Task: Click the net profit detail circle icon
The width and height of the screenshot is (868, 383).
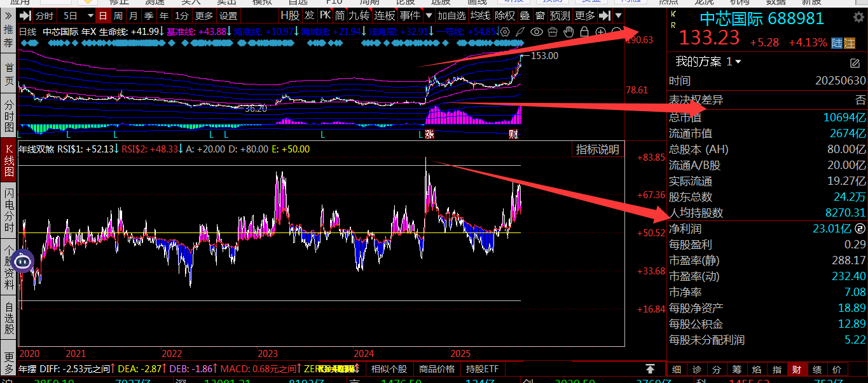Action: [x=860, y=229]
